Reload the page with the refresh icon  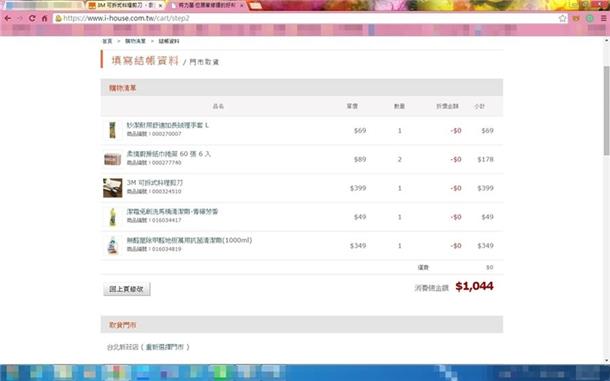tap(32, 18)
